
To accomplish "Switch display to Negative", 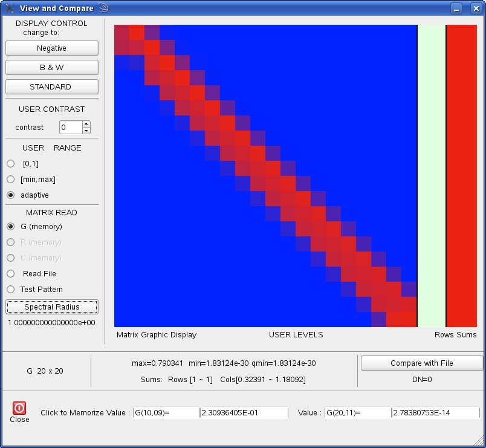I will 51,48.
